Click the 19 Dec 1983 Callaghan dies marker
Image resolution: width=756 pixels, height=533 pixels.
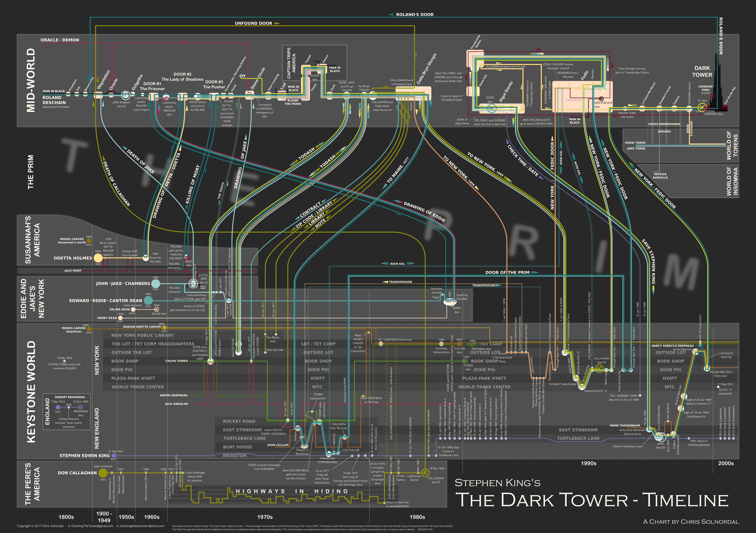(x=425, y=473)
